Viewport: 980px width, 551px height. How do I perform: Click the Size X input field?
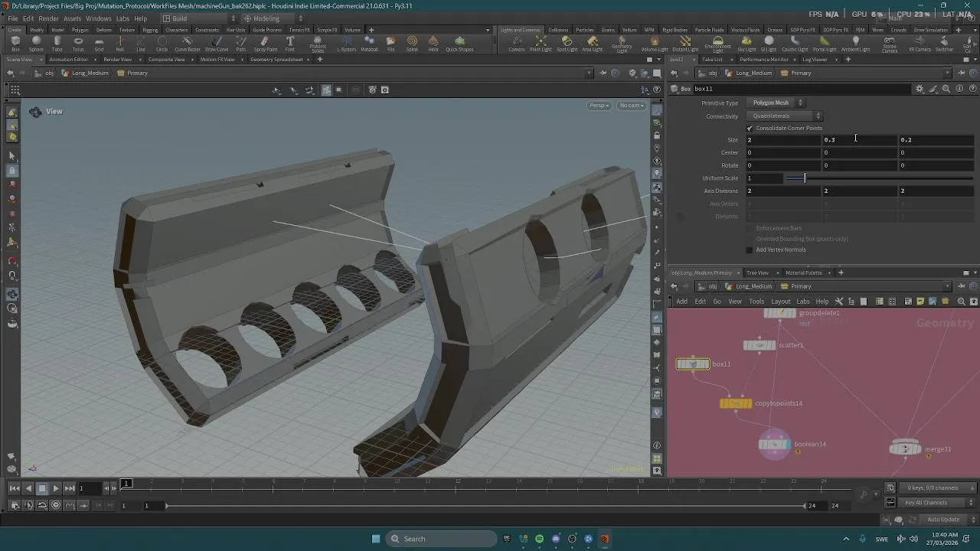tap(782, 140)
